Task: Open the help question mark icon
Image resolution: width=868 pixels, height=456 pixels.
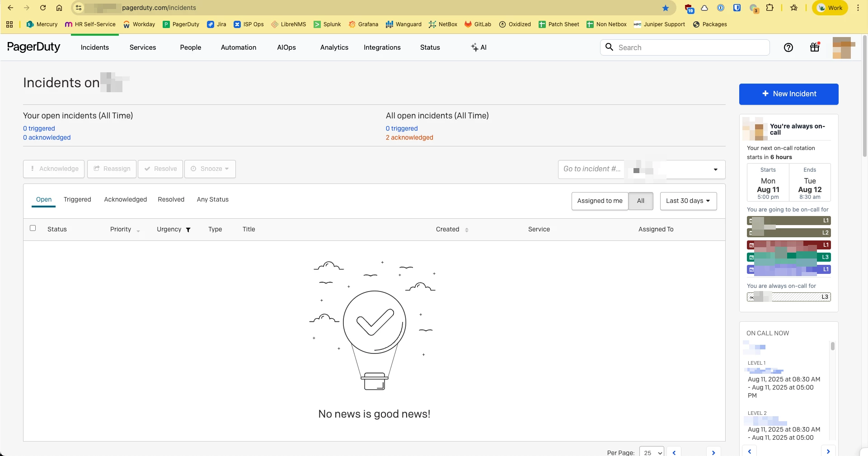Action: [788, 47]
